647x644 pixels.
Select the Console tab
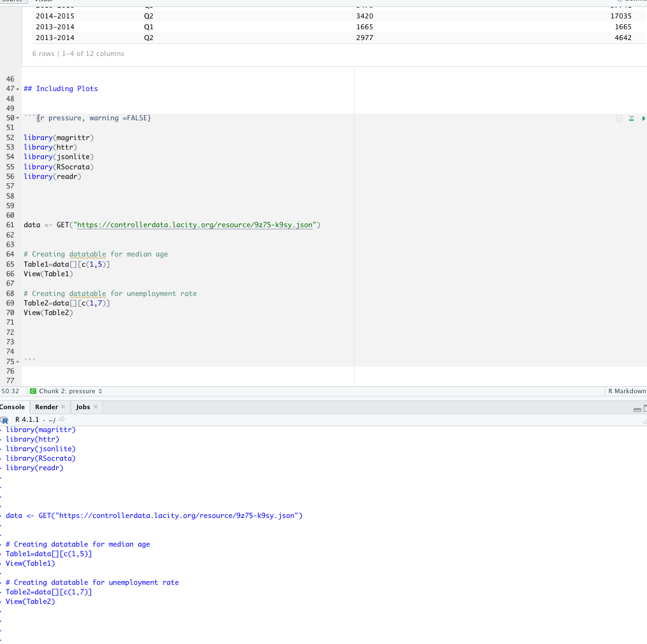[x=13, y=407]
